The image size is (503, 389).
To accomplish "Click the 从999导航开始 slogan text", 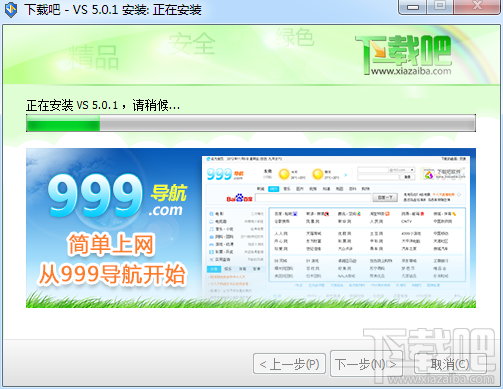I will pyautogui.click(x=112, y=274).
